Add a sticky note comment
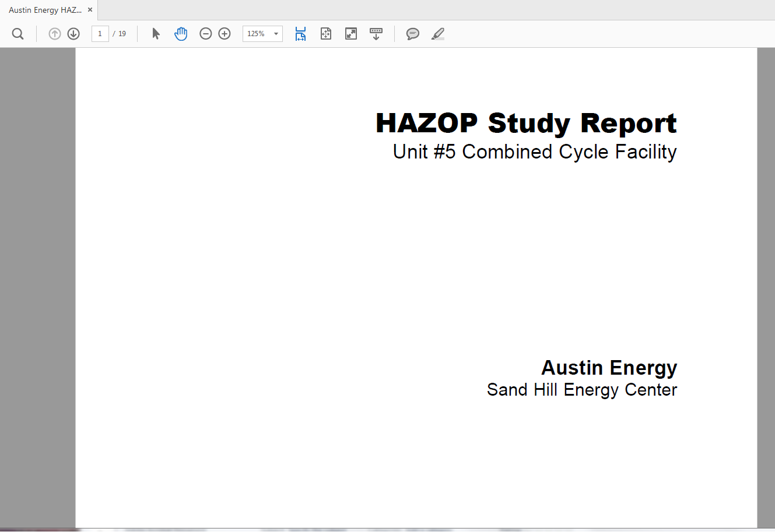This screenshot has width=775, height=532. [413, 34]
